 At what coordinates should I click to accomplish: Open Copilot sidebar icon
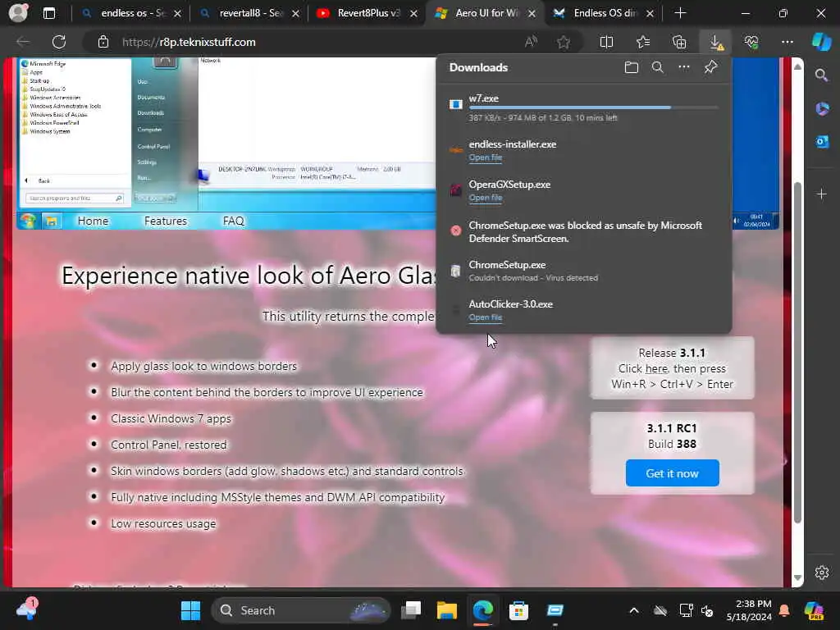[821, 42]
